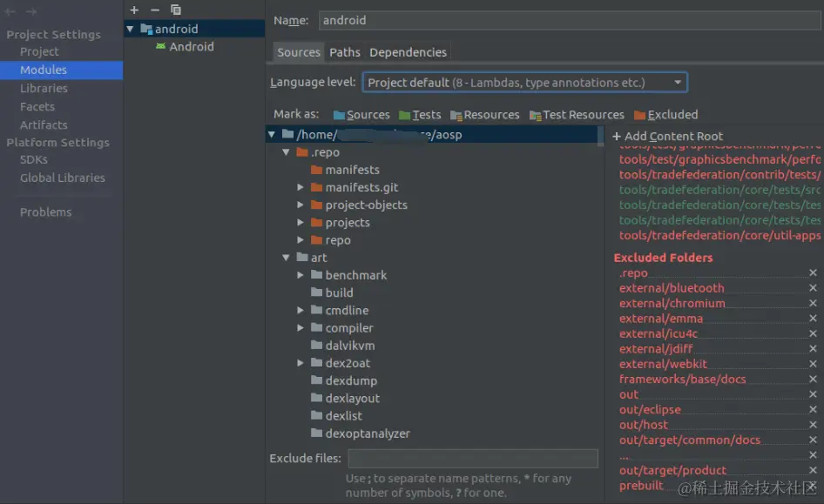
Task: Click the back navigation arrow
Action: (x=10, y=11)
